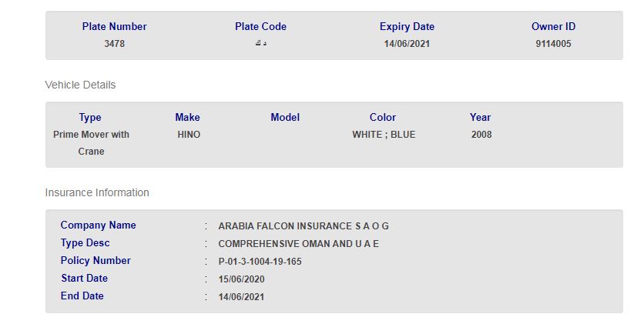Click the Plate Number value 3478
The image size is (644, 324).
(114, 44)
